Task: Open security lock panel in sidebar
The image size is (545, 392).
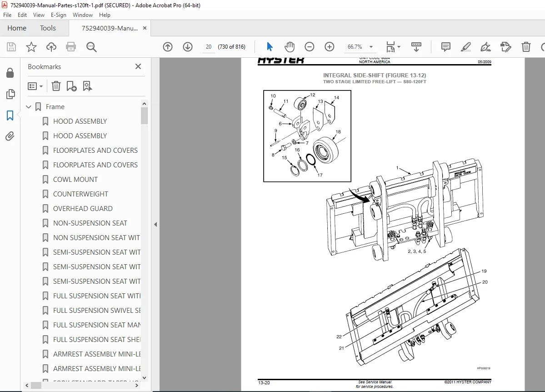Action: (x=10, y=73)
